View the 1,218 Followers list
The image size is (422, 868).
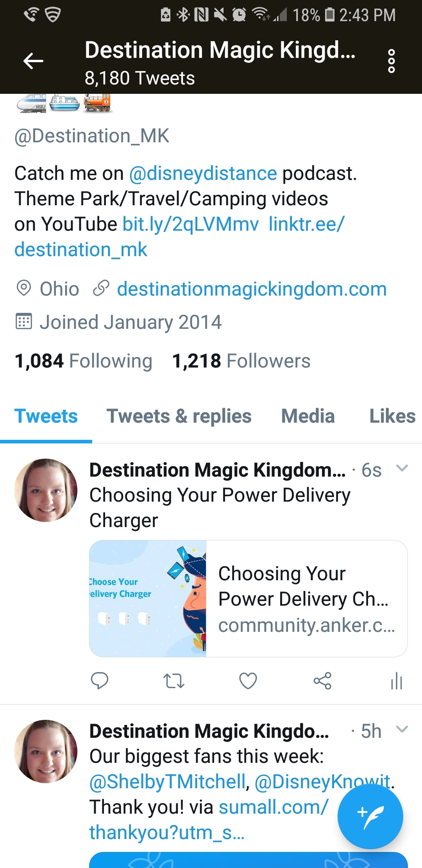click(241, 361)
